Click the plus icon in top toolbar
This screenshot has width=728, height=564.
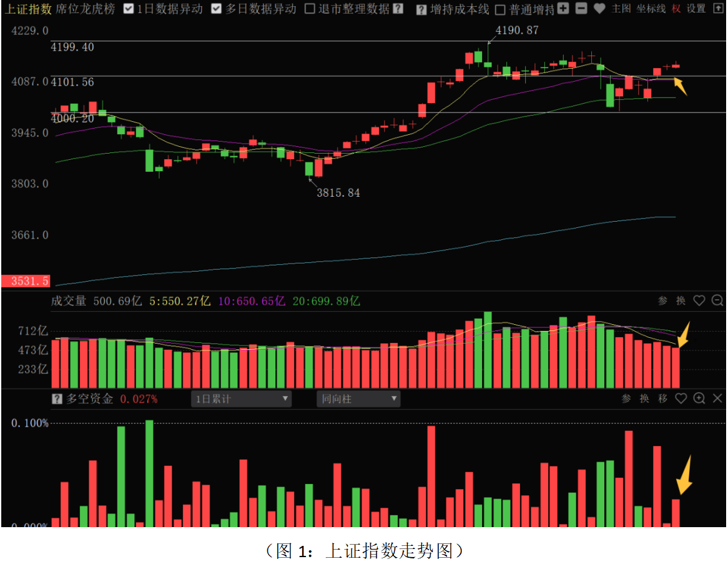[563, 9]
